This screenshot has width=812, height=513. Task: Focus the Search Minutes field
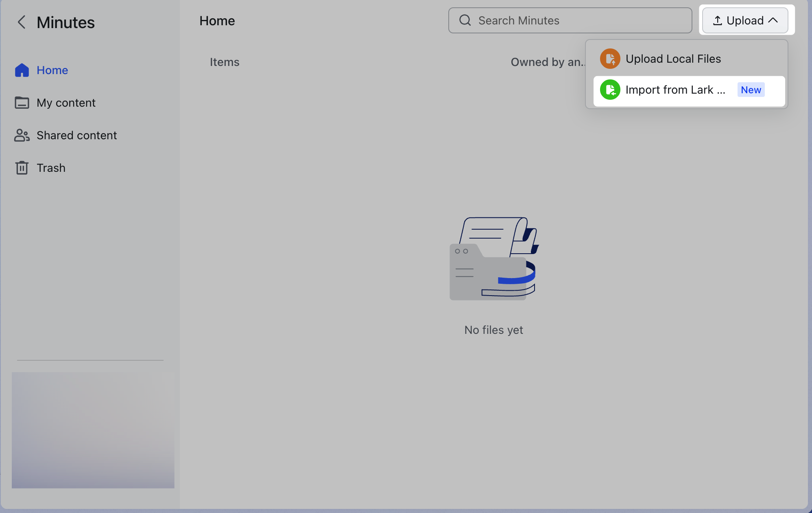click(x=570, y=20)
